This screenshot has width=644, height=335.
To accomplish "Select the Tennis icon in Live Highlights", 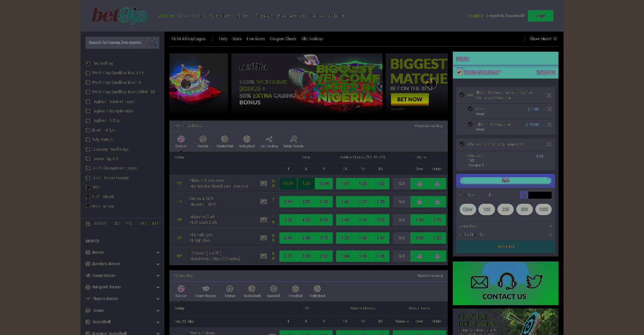I will (x=203, y=139).
